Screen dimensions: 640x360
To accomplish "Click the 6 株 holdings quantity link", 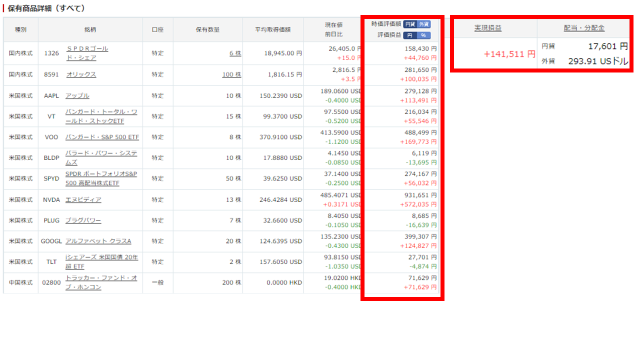I will [x=235, y=53].
